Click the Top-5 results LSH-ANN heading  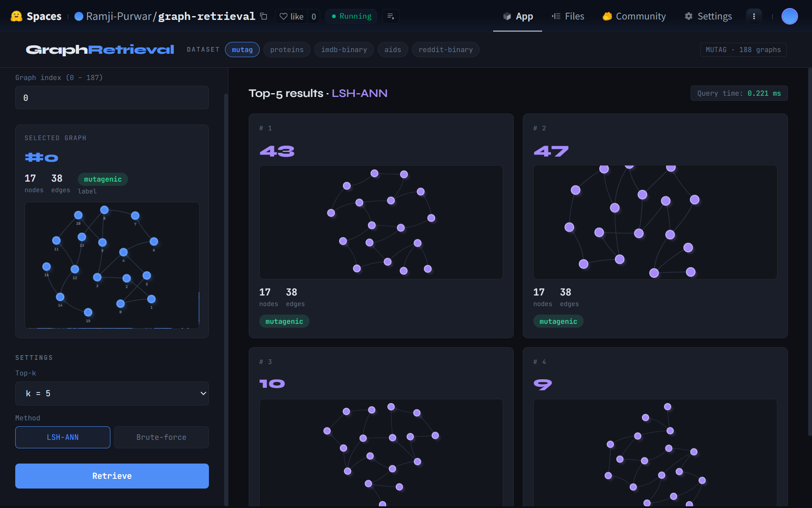click(318, 93)
